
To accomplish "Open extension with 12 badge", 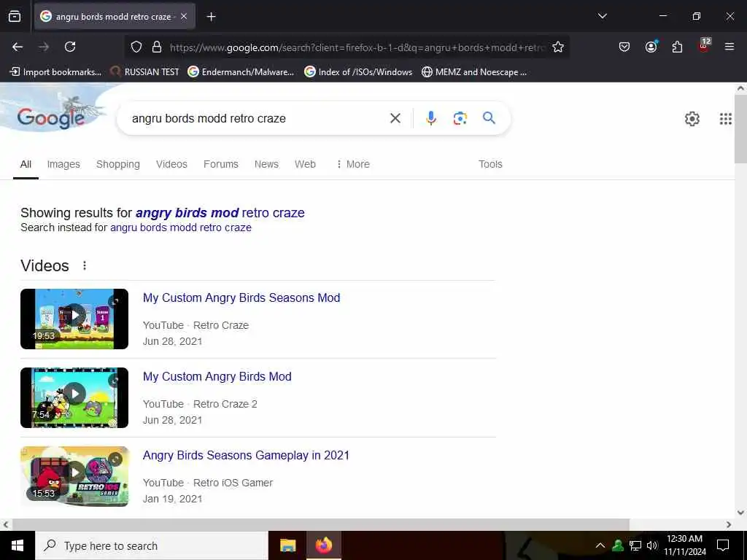I will click(704, 46).
